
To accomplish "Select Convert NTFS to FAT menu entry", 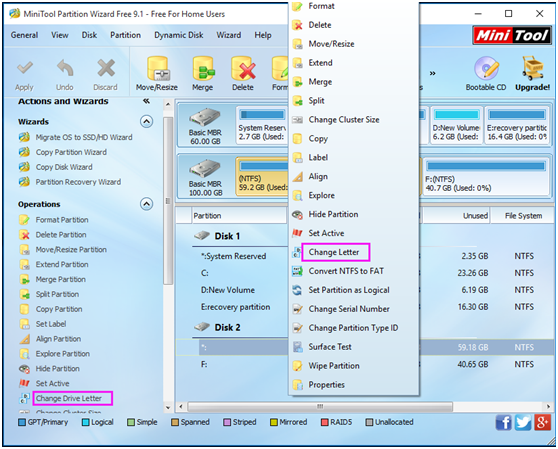I will tap(346, 271).
